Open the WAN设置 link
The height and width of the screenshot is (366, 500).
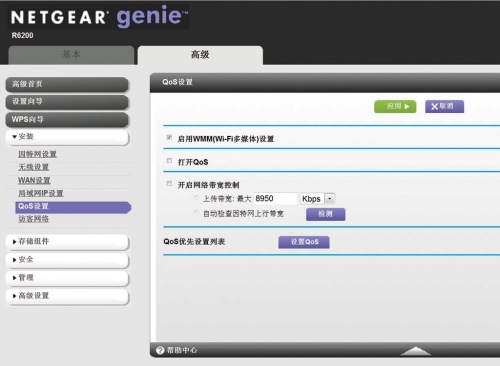point(34,180)
